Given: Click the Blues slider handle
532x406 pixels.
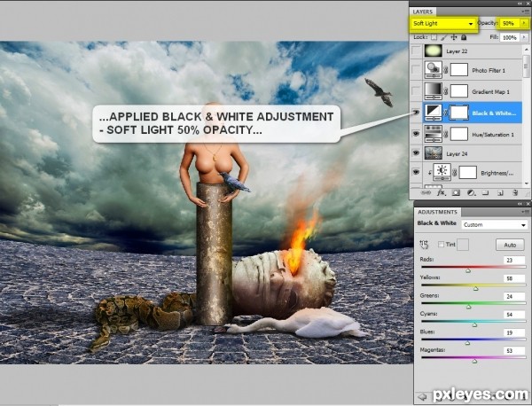Looking at the screenshot, I should (467, 343).
